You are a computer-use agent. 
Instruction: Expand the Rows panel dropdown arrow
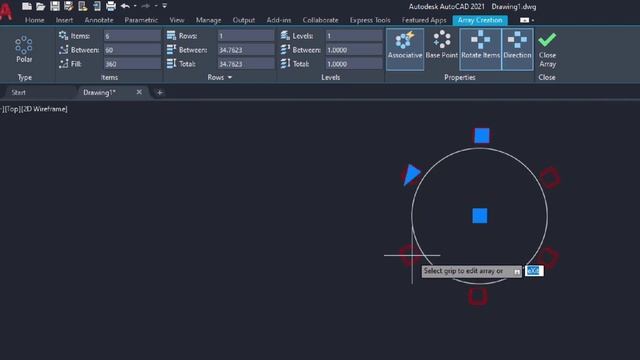click(230, 77)
